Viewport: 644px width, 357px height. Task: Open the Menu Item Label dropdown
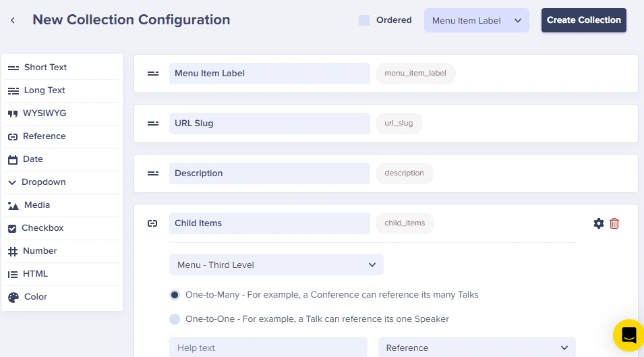pyautogui.click(x=476, y=20)
